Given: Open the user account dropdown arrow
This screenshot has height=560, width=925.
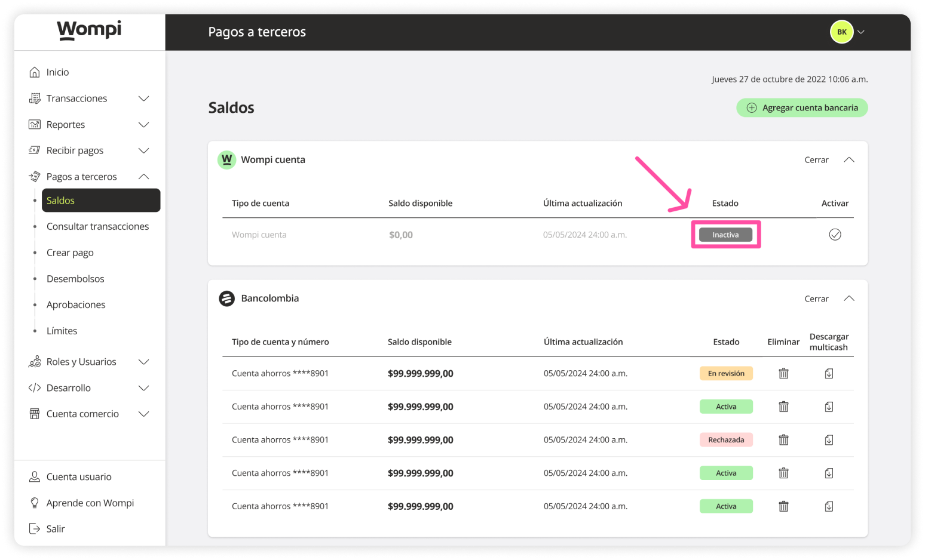Looking at the screenshot, I should coord(860,32).
